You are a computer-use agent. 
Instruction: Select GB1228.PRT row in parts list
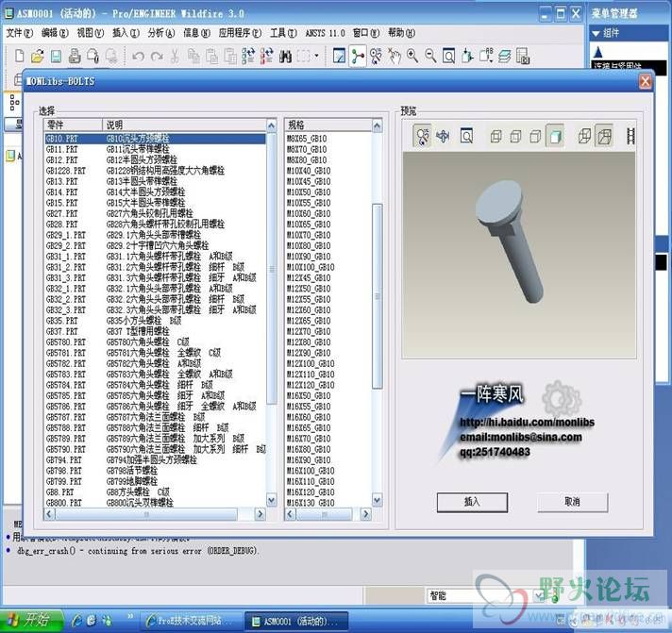click(155, 171)
